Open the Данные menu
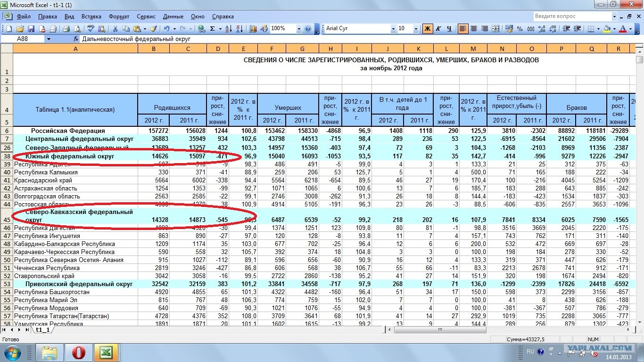Screen dimensions: 644x362 [x=173, y=16]
